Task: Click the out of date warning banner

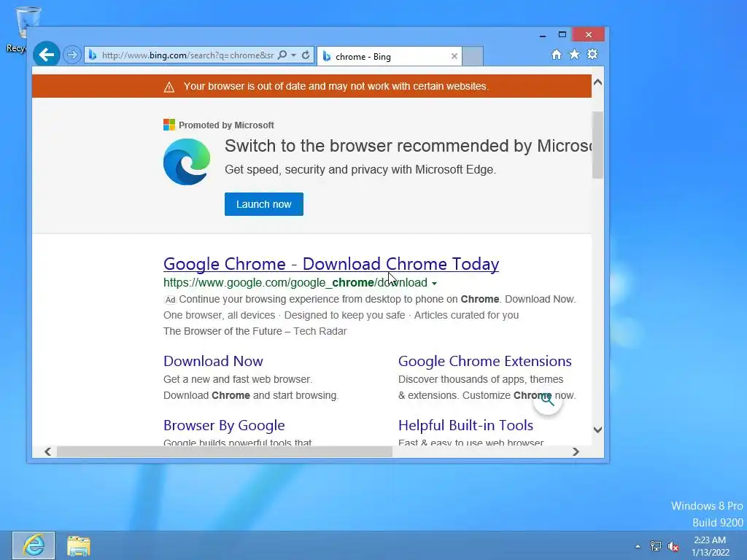Action: point(311,86)
